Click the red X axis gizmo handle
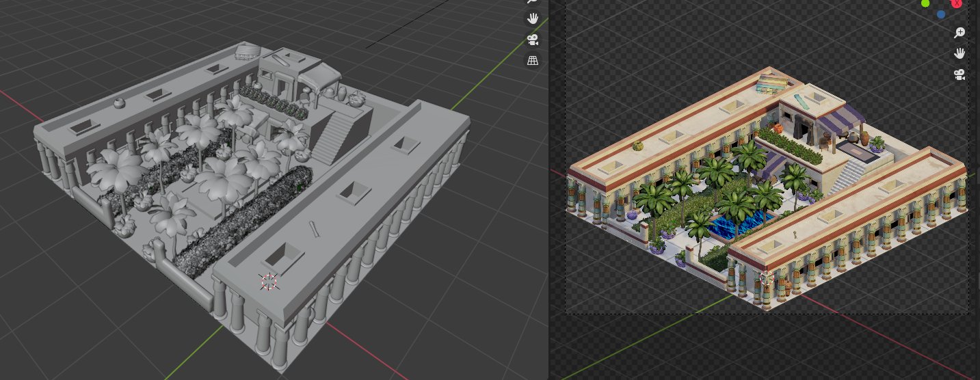The image size is (980, 380). 957,3
